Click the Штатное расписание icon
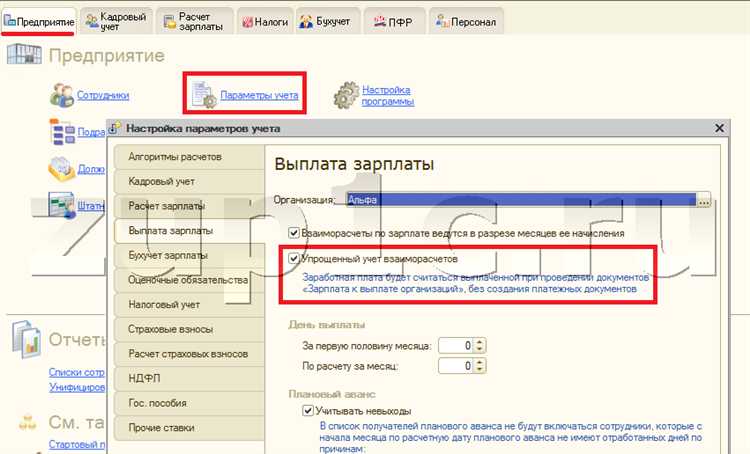The height and width of the screenshot is (454, 750). click(62, 205)
